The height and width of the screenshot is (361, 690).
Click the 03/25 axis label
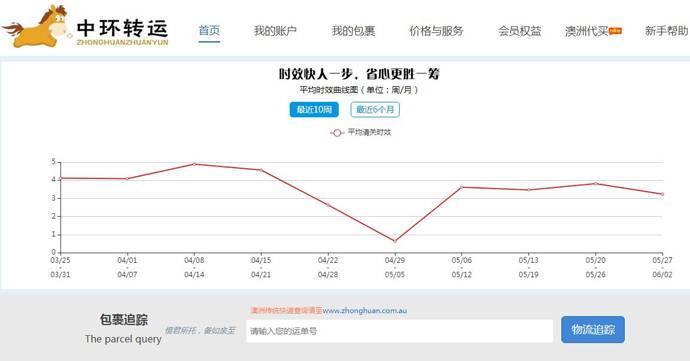point(60,260)
